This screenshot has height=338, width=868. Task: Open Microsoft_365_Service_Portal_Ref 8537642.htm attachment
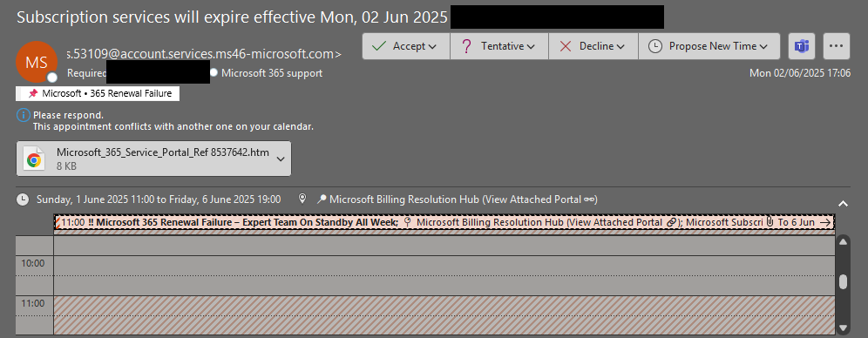coord(153,159)
